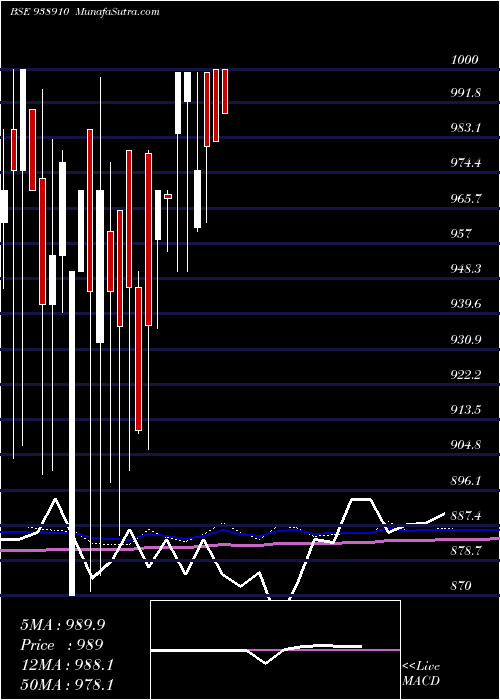Click the <<Live MACD label

(421, 673)
